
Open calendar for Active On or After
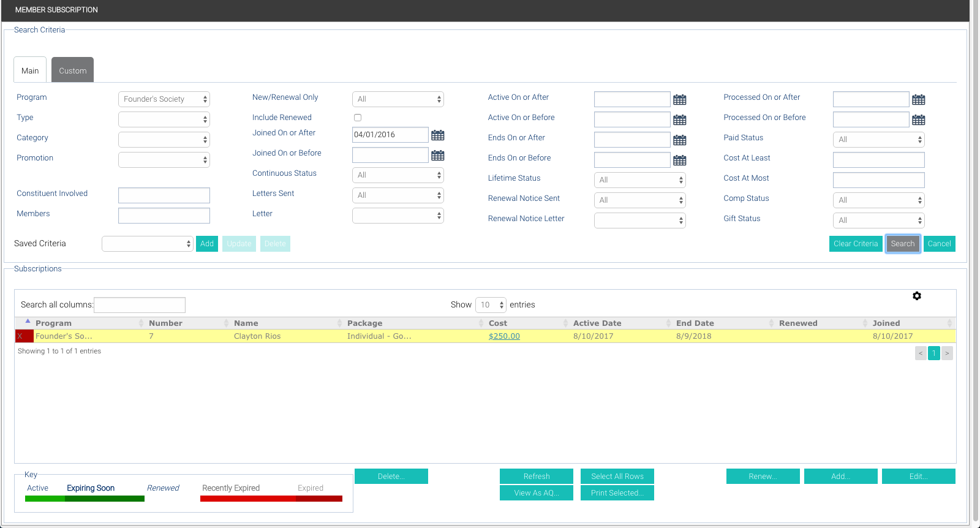[x=679, y=99]
